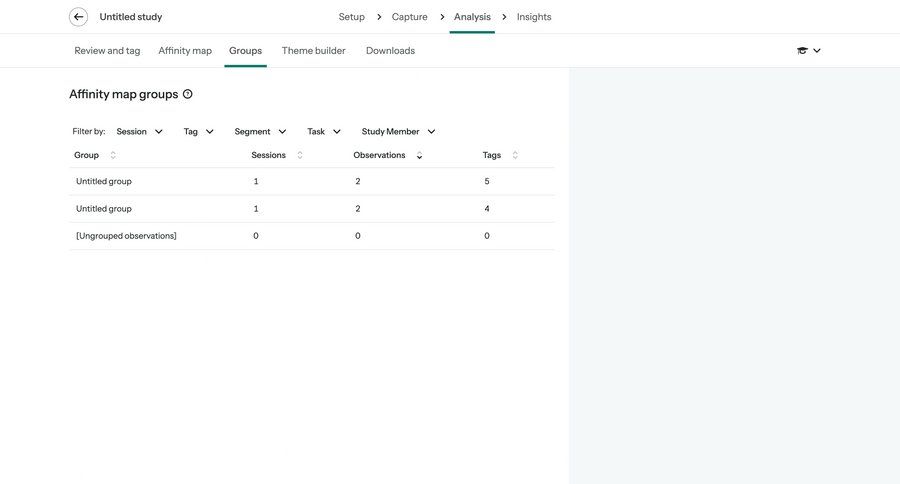Open the Theme builder tab
Image resolution: width=900 pixels, height=484 pixels.
[313, 51]
